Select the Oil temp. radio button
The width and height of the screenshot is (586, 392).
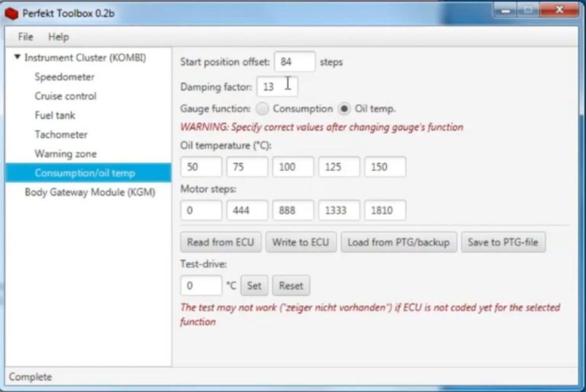click(x=345, y=109)
